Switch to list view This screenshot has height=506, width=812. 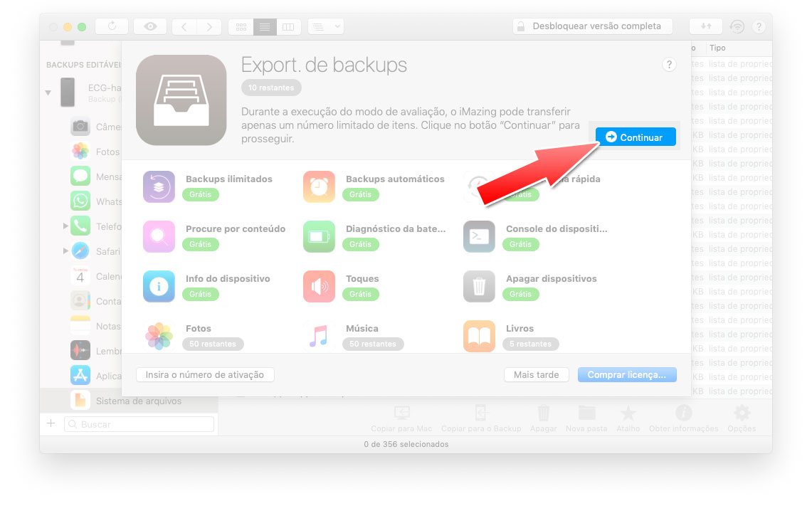pyautogui.click(x=265, y=26)
